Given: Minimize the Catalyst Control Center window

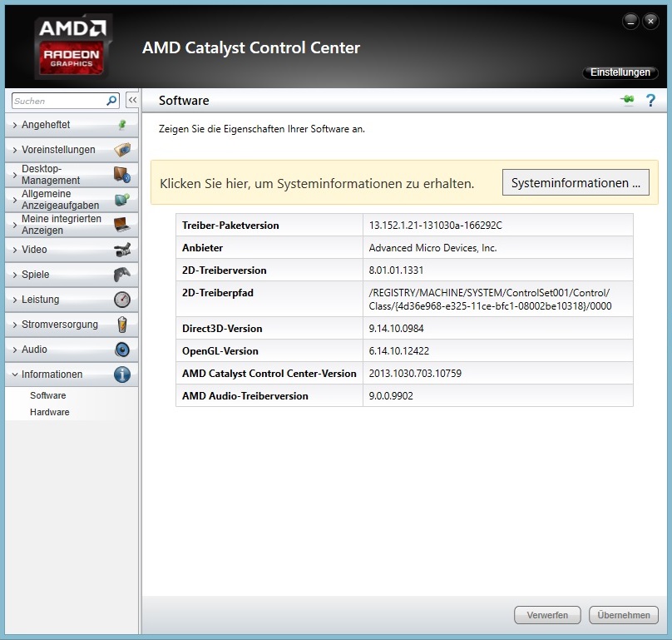Looking at the screenshot, I should tap(630, 22).
